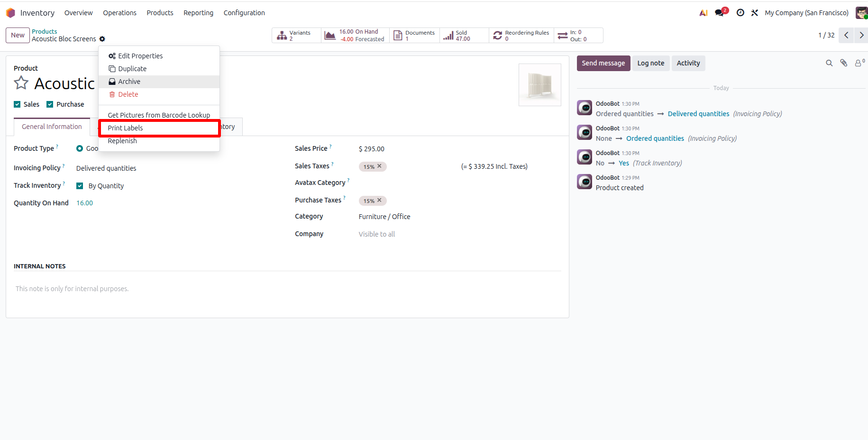Search messages with the magnifier icon
868x440 pixels.
(x=829, y=63)
